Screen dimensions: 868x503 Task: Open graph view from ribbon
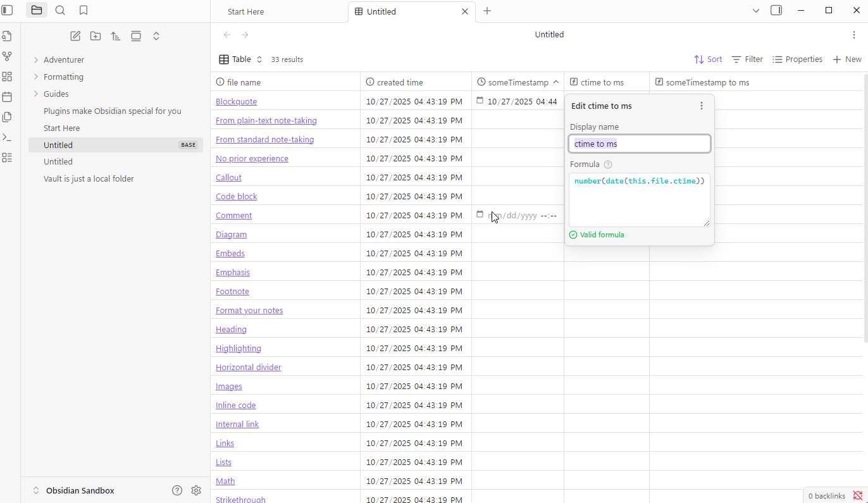7,56
